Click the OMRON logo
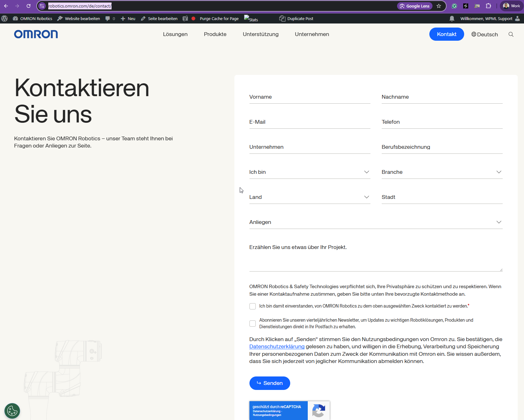The image size is (524, 420). click(36, 34)
